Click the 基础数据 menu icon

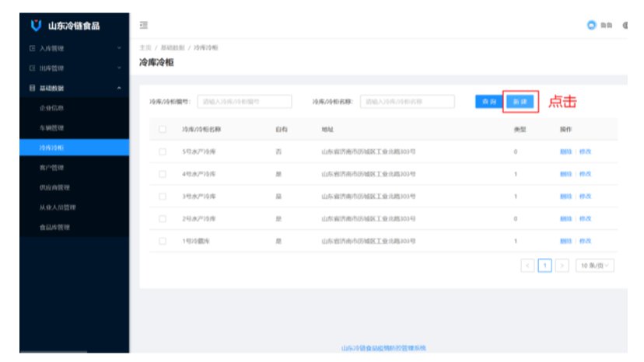[x=31, y=88]
